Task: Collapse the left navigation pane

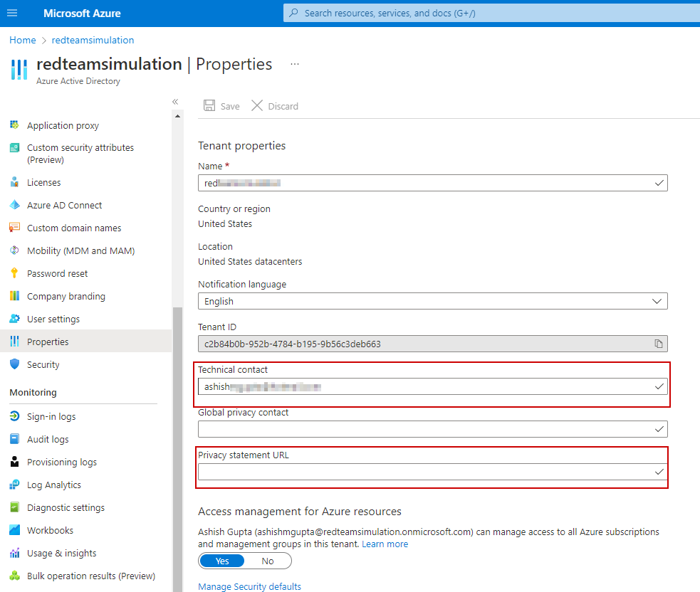Action: point(175,102)
